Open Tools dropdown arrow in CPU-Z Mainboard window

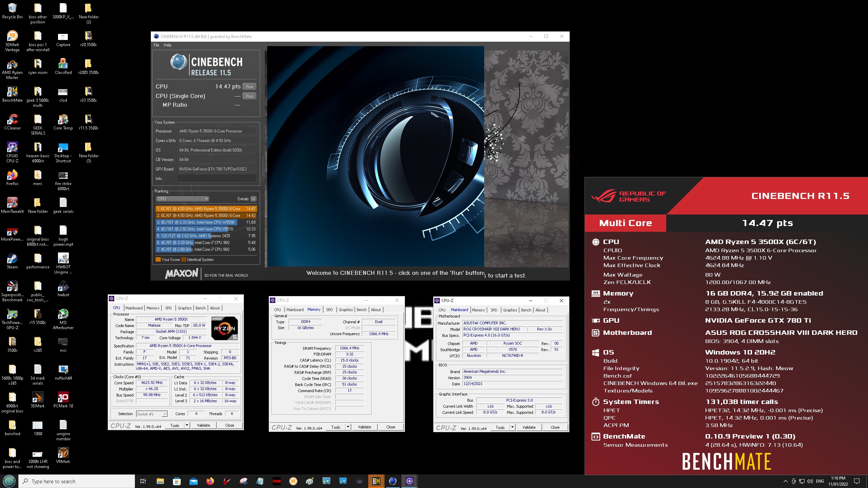[512, 427]
